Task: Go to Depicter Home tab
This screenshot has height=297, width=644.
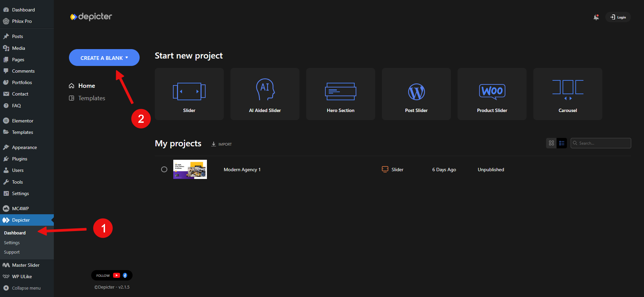Action: [x=82, y=86]
